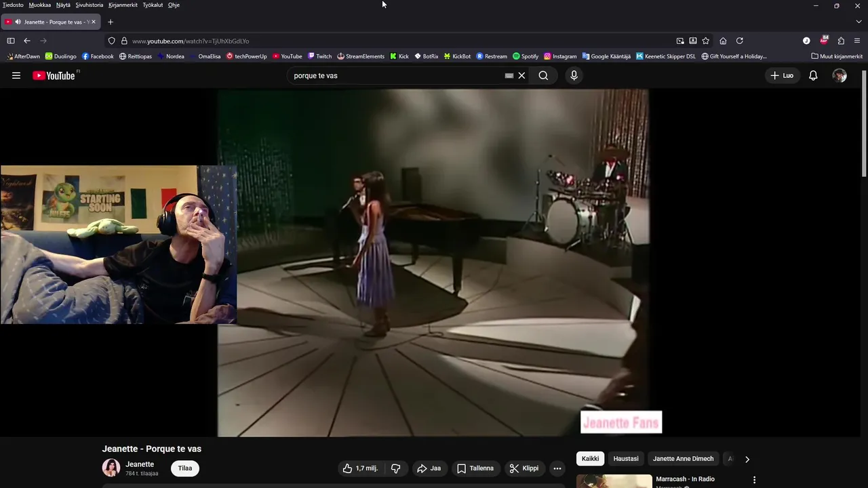
Task: Open a new browser tab
Action: (111, 22)
